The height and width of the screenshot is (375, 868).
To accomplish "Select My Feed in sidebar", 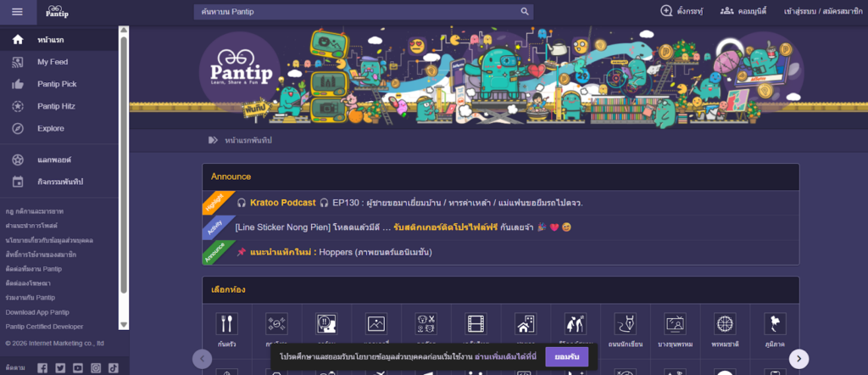I will (x=52, y=62).
